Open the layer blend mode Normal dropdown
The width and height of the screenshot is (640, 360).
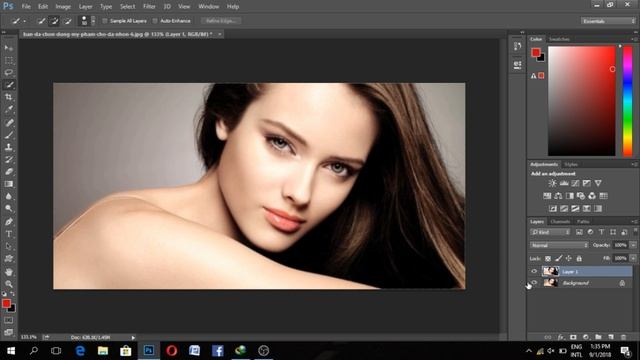559,245
